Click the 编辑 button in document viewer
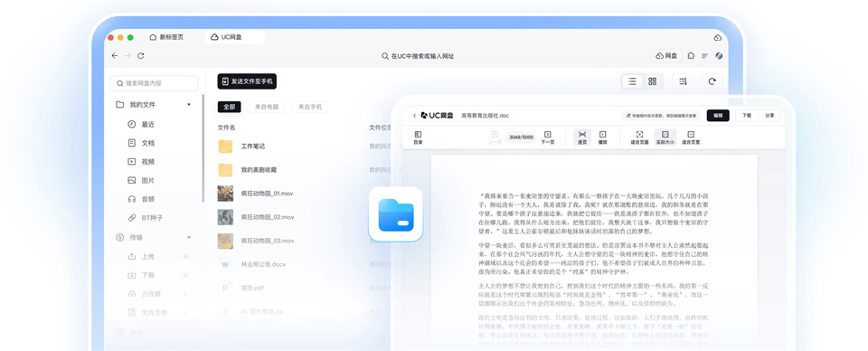This screenshot has height=351, width=868. click(x=718, y=116)
